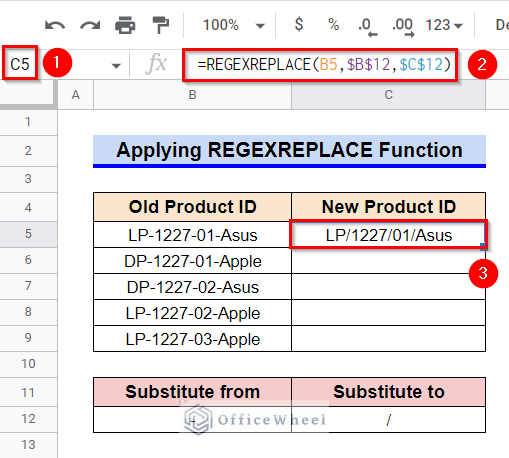Screen dimensions: 509x458
Task: Select cell 'DP-1227-01-Apple'
Action: click(192, 261)
